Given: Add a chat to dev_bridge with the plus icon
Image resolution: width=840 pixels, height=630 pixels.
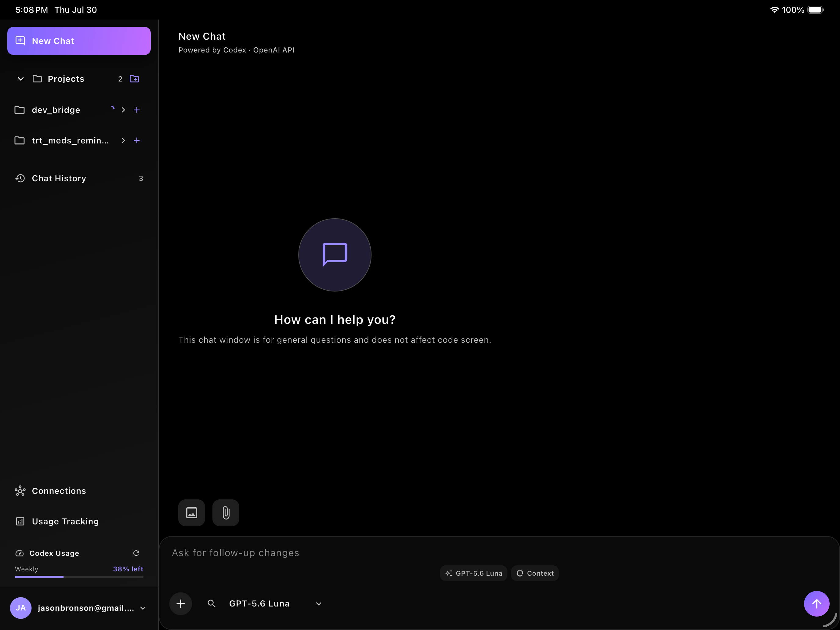Looking at the screenshot, I should [x=137, y=110].
